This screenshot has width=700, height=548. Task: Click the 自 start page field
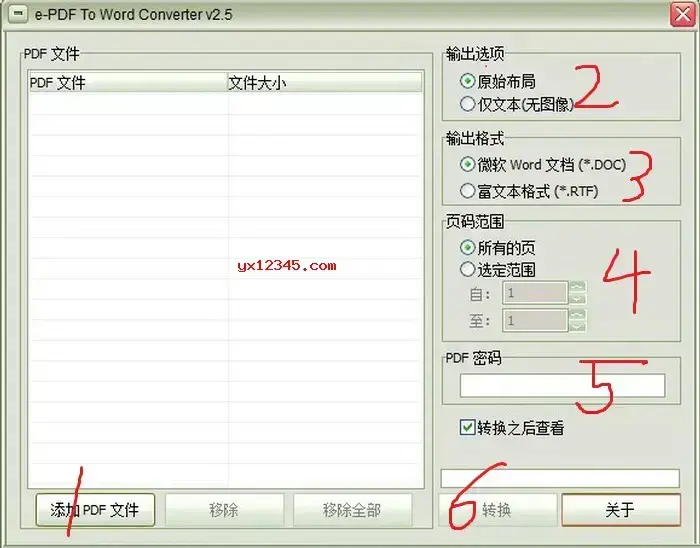(535, 293)
